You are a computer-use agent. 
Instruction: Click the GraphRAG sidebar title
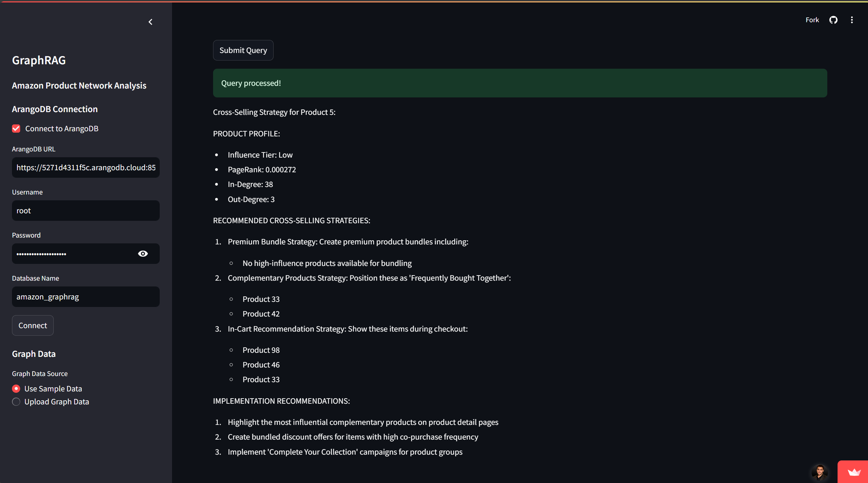[39, 60]
